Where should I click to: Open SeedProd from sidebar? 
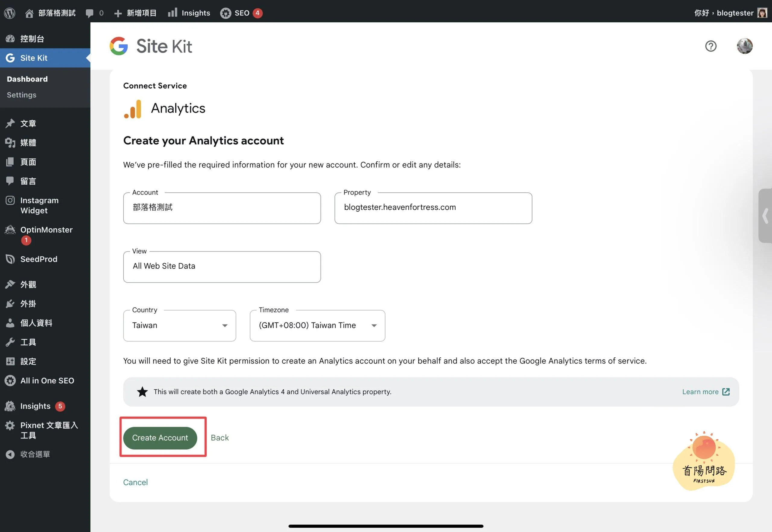coord(39,259)
